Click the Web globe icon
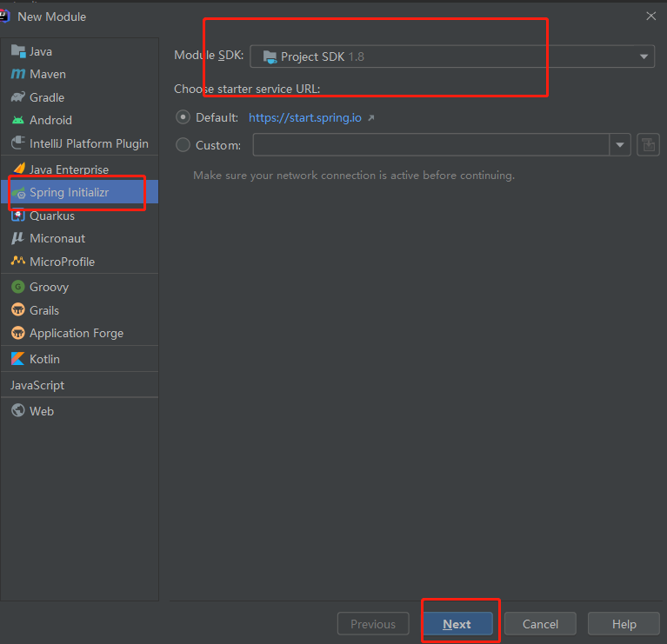 click(x=18, y=410)
